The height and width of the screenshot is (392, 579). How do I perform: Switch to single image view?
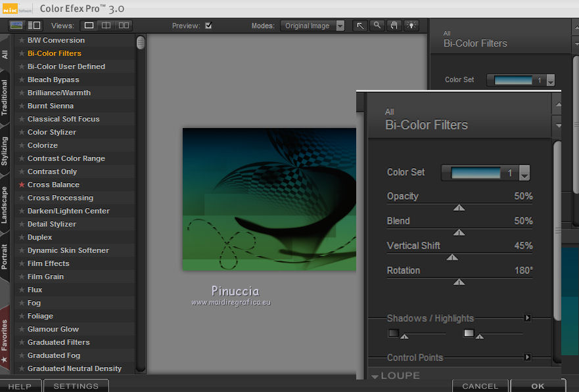tap(89, 26)
